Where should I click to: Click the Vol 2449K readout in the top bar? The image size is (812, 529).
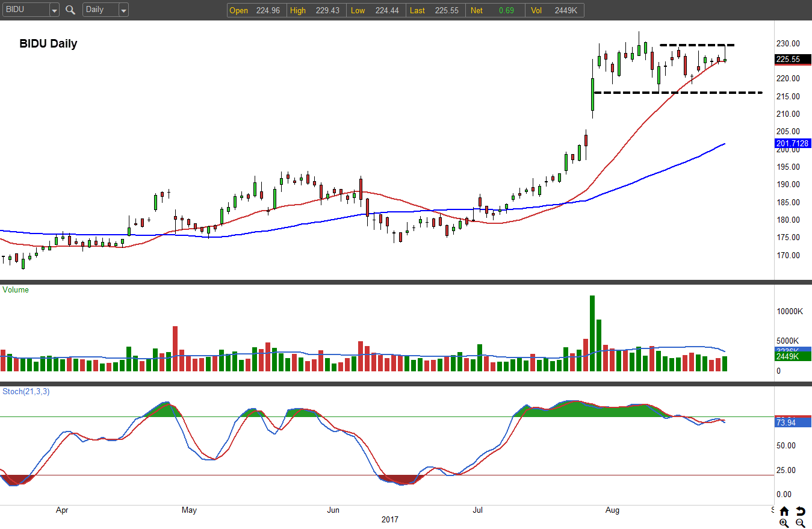[x=554, y=10]
